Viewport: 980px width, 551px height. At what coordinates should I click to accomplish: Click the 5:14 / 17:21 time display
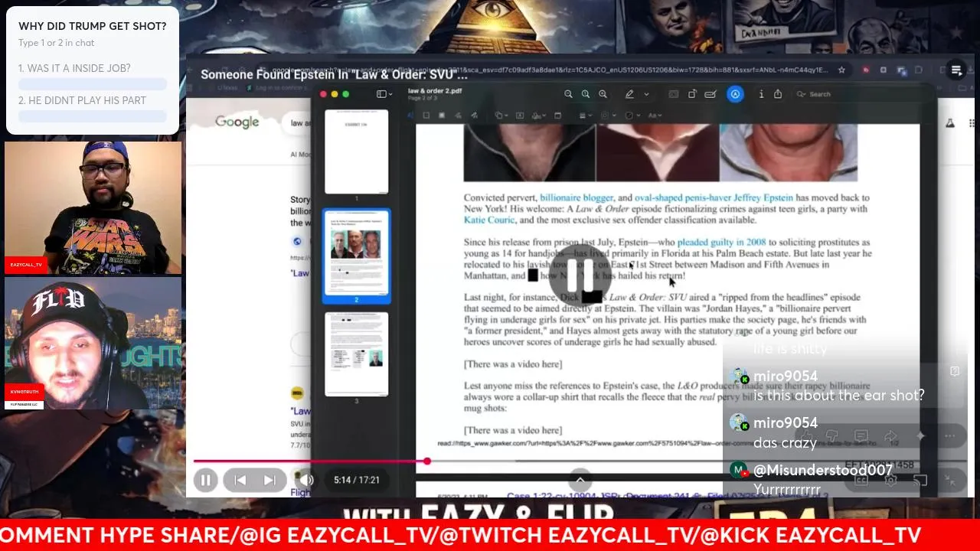[x=357, y=480]
